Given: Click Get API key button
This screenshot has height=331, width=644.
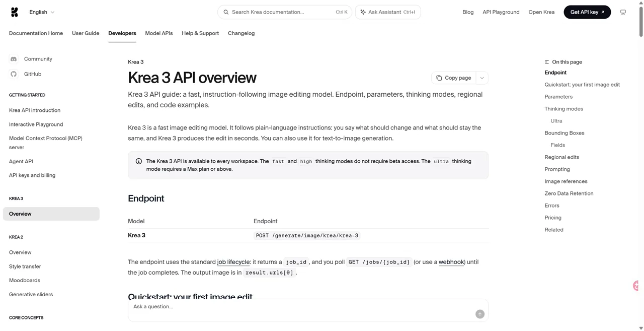Looking at the screenshot, I should point(587,12).
